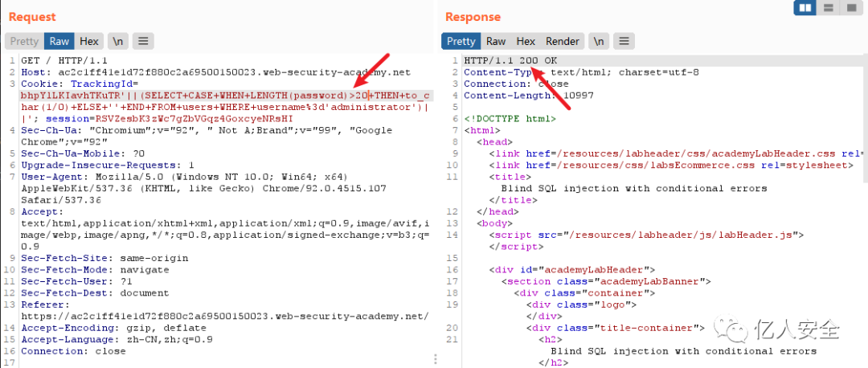Click Sec-Fetch-Mode: navigate header
Screen dimensions: 868x368
coord(95,269)
